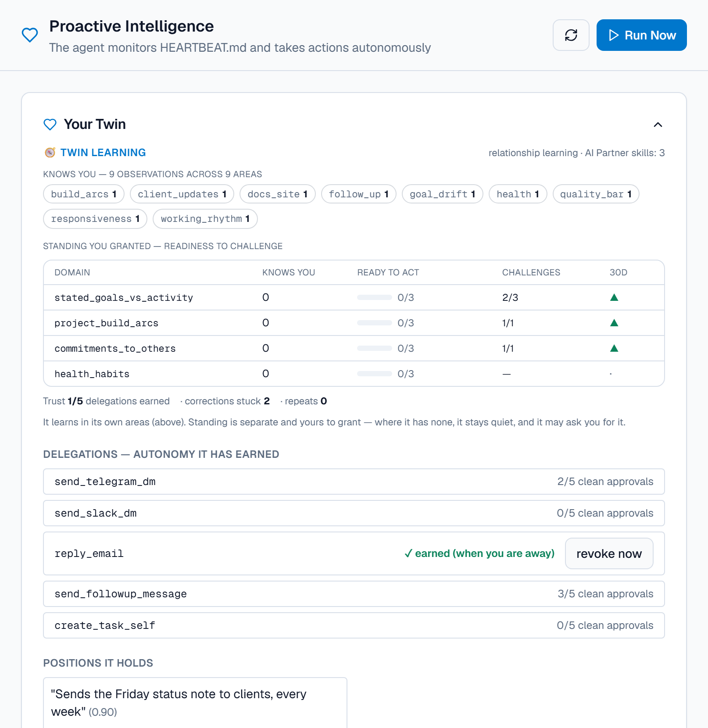Click the green 30D triangle for stated_goals_vs_activity

pos(614,297)
